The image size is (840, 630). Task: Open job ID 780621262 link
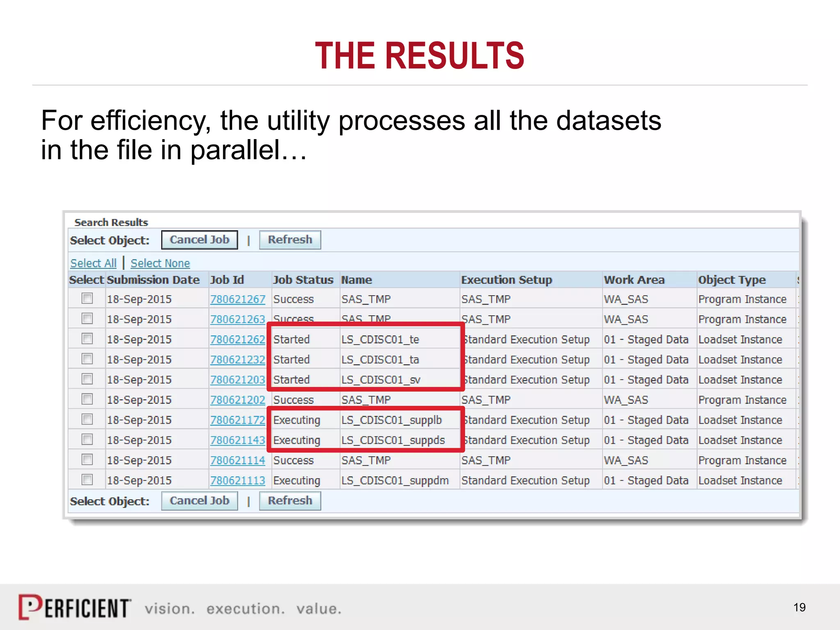238,340
